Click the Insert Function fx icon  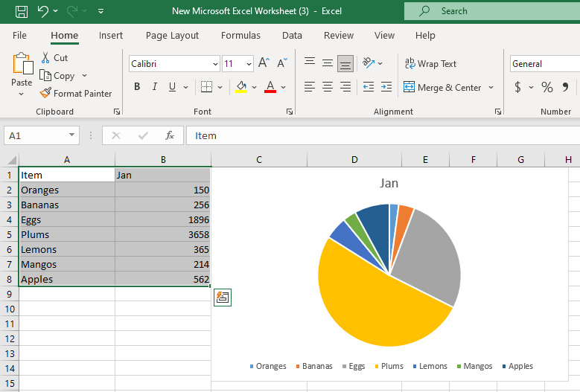click(170, 135)
